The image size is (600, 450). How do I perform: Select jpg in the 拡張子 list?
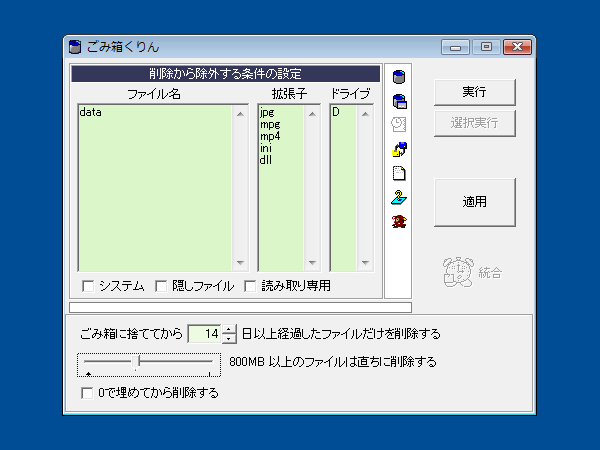(x=267, y=112)
